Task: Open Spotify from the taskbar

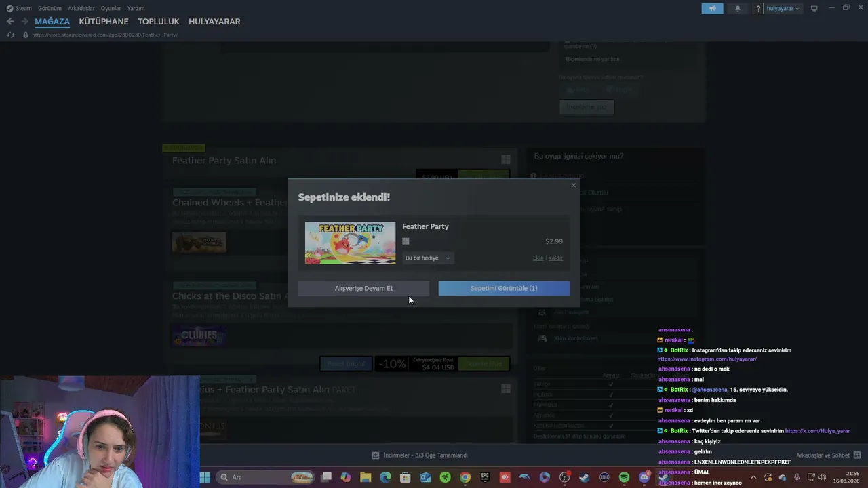Action: [x=624, y=477]
